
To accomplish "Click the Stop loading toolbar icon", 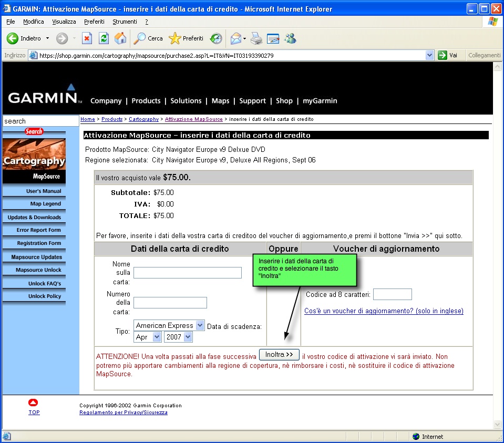I will coord(87,38).
